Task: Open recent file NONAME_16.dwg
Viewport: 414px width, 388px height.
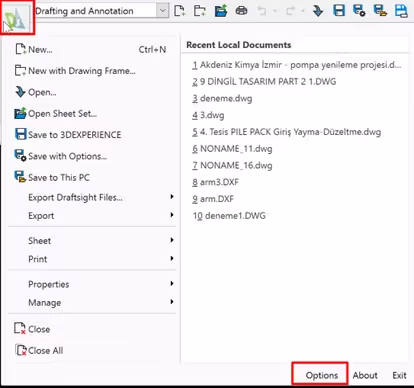Action: [232, 165]
